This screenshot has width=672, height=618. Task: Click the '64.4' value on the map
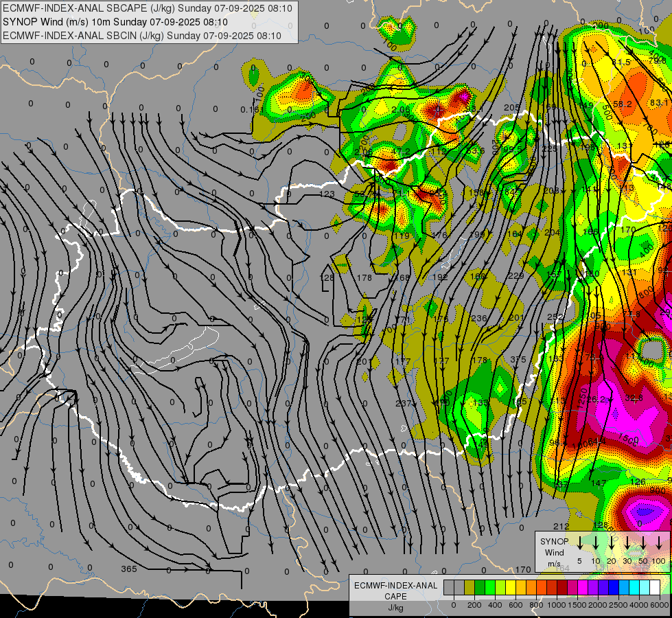click(597, 442)
